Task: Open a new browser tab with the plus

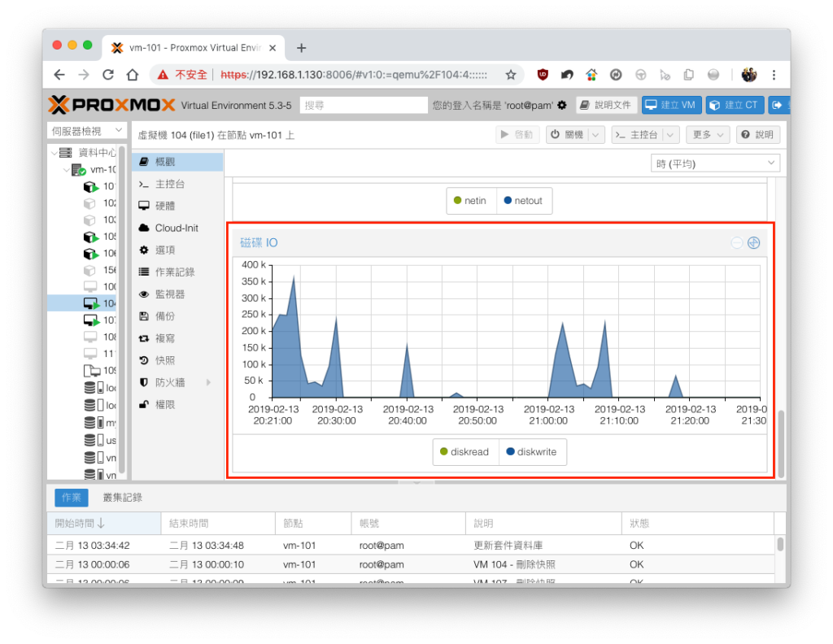Action: point(301,48)
